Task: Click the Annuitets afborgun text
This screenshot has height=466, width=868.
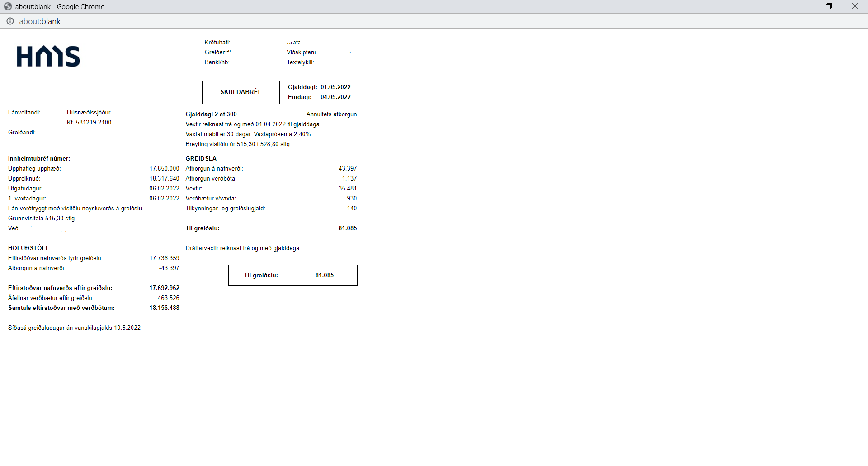Action: (331, 114)
